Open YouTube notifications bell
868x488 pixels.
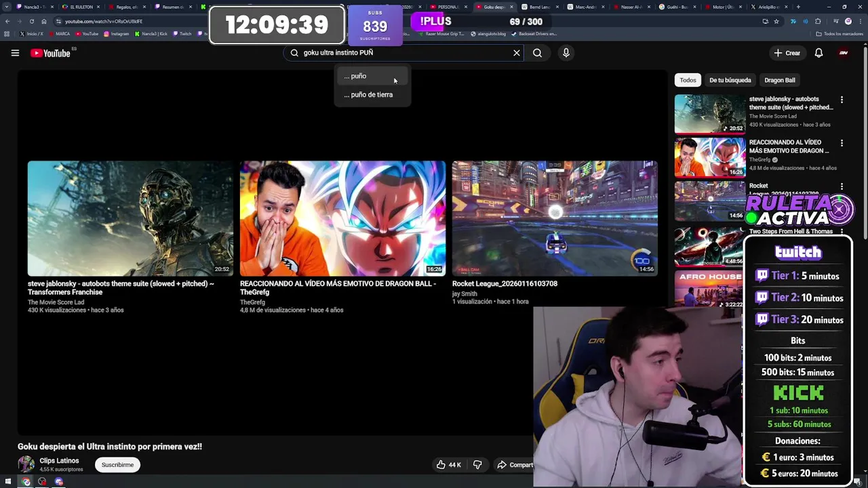pos(818,53)
